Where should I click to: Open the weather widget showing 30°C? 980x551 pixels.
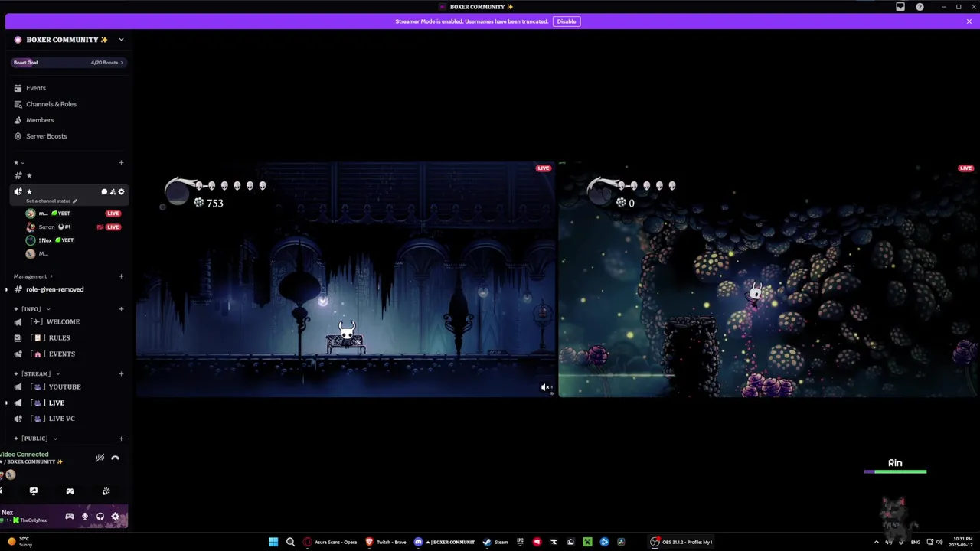21,542
